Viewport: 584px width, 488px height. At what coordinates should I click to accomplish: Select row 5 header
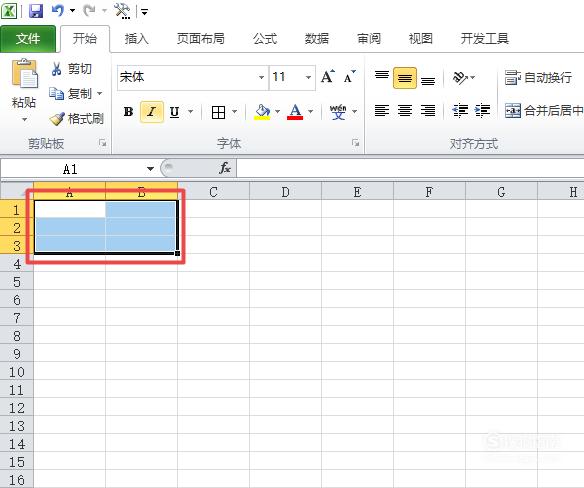click(x=16, y=282)
